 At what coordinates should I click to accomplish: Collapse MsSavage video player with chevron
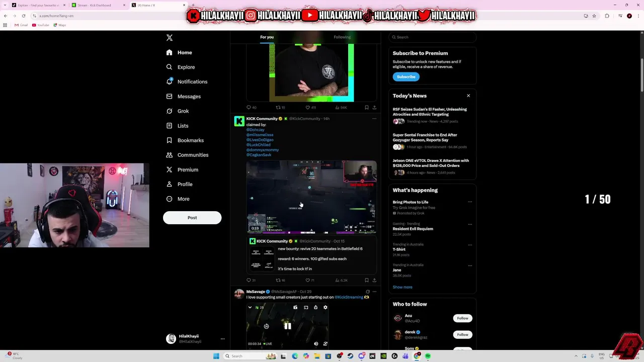click(250, 307)
